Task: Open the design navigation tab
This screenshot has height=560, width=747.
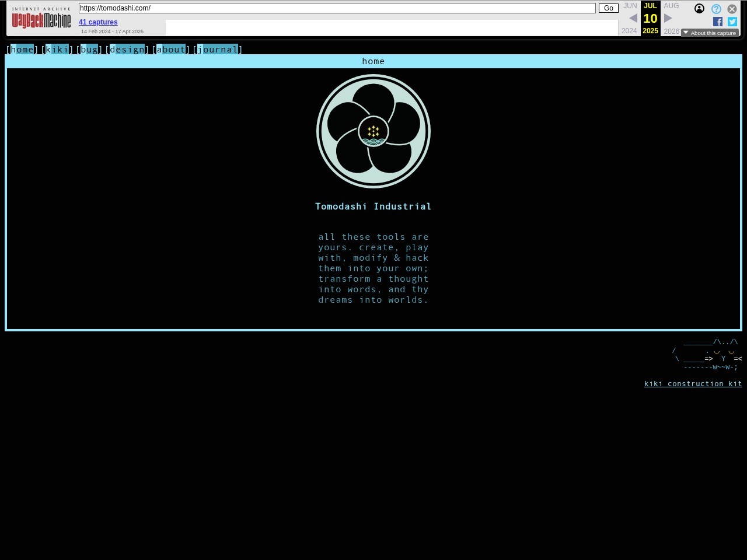Action: pos(127,50)
